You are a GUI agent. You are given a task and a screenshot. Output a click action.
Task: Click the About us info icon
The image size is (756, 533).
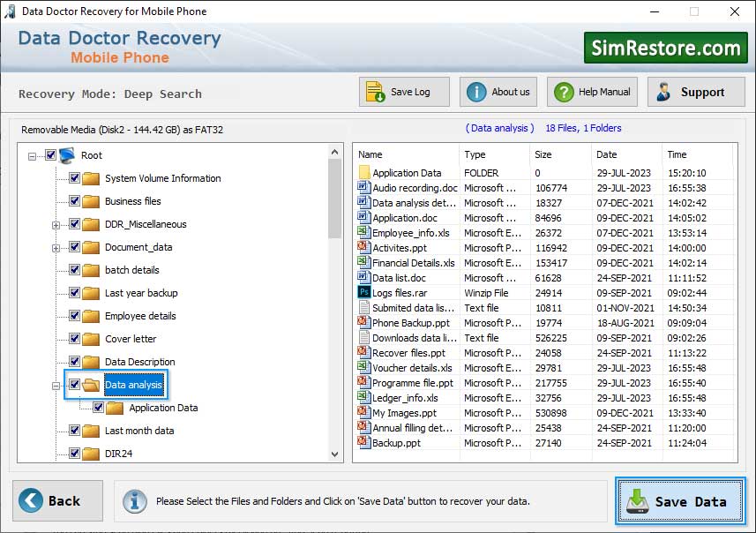(x=475, y=92)
